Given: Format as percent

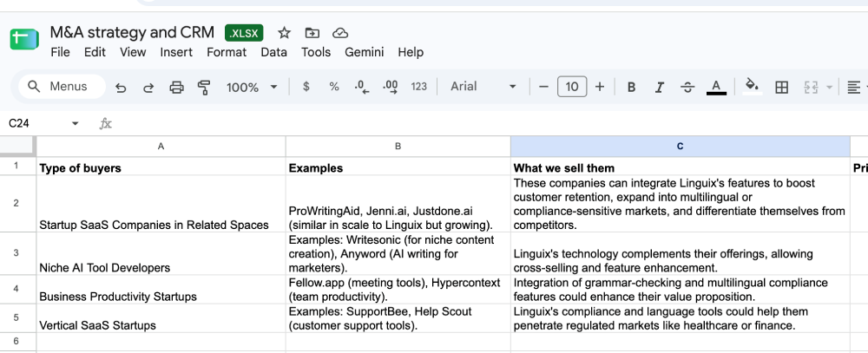Looking at the screenshot, I should click(334, 87).
